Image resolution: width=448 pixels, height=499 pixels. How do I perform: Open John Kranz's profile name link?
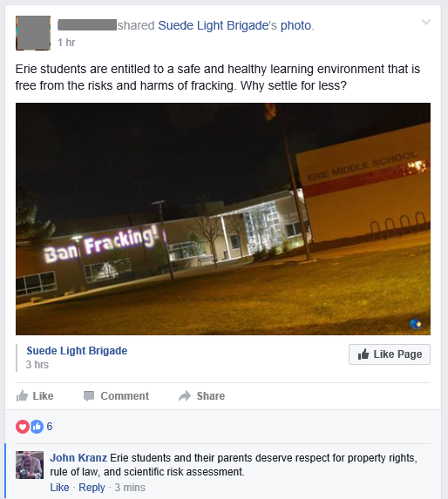[x=78, y=457]
